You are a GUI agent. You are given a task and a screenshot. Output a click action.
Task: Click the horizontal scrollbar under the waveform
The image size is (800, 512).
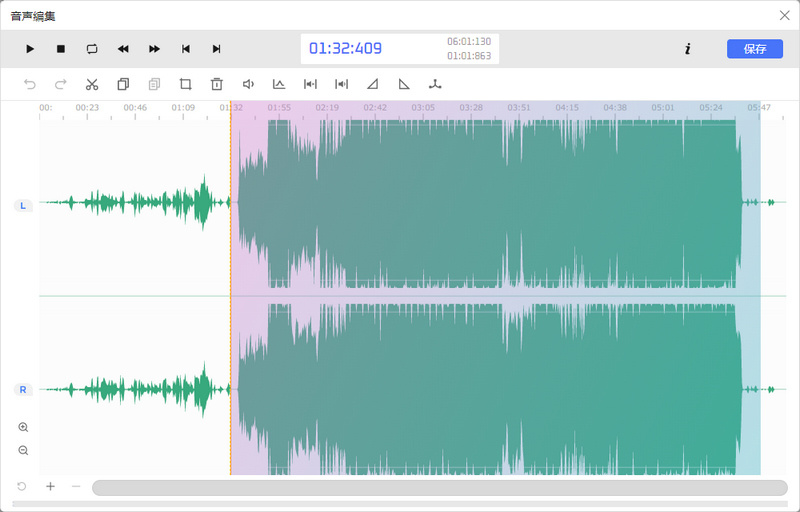click(x=440, y=488)
